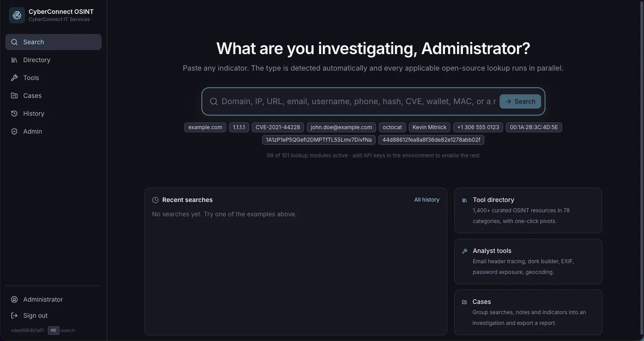Open the Cases card title on the right
Image resolution: width=644 pixels, height=341 pixels.
[482, 302]
